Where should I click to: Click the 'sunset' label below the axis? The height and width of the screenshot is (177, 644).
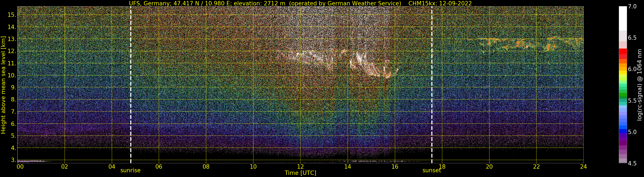[x=432, y=171]
